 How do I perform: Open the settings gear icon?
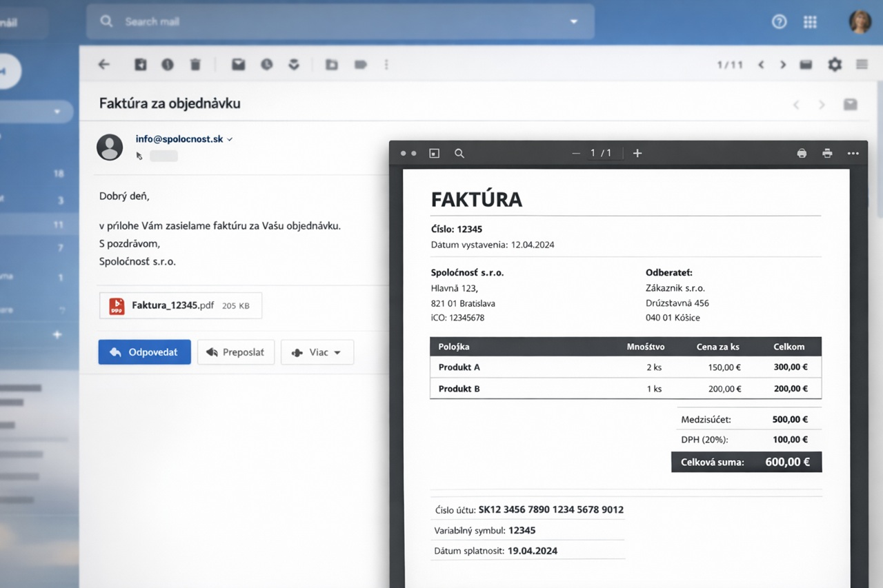tap(835, 65)
